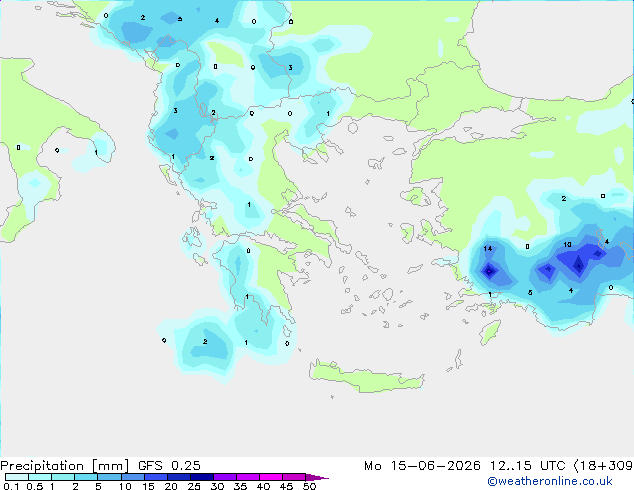Screen dimensions: 634x490
Task: Click the legend label '0.5'
Action: coord(35,486)
